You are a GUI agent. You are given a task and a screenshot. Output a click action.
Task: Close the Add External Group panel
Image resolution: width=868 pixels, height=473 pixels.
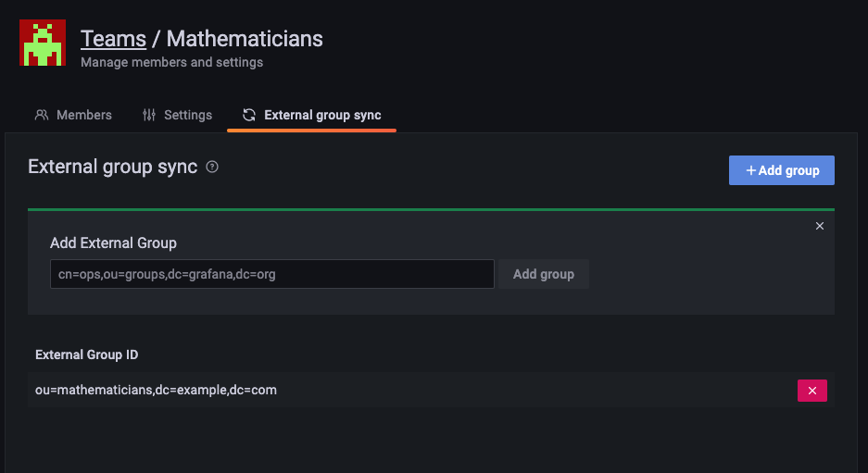pos(820,226)
